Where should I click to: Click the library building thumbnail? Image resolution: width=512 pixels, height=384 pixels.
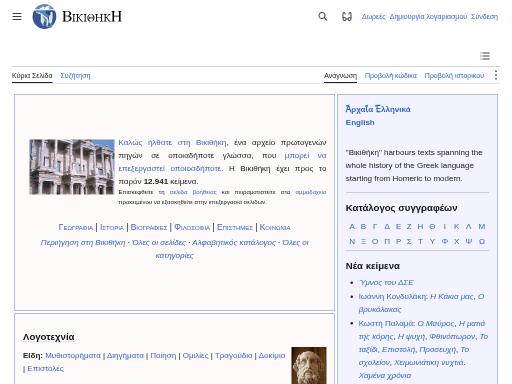click(72, 167)
